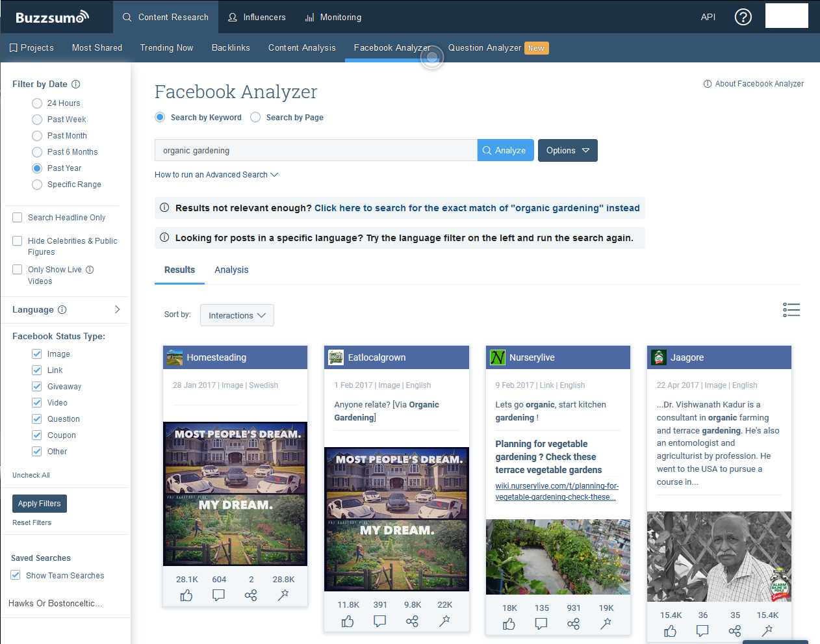820x644 pixels.
Task: Uncheck the Video status type
Action: (x=37, y=403)
